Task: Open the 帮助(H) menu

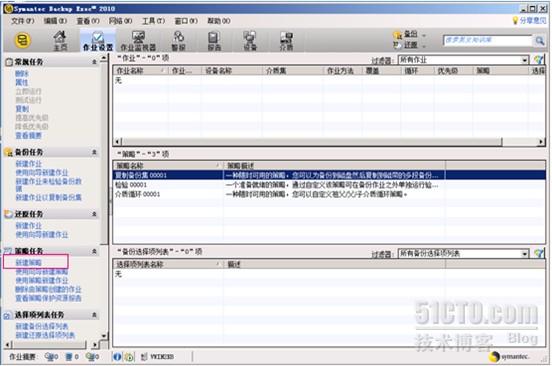Action: point(219,21)
